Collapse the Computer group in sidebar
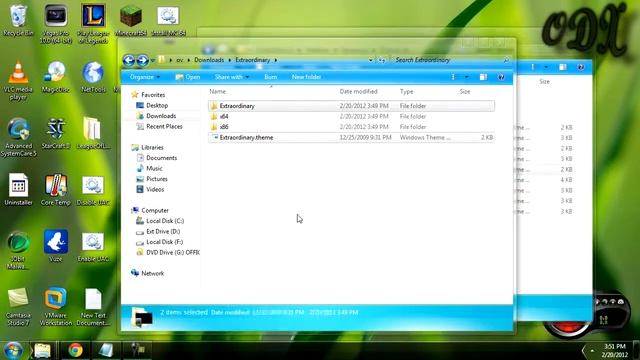Screen dimensions: 640x360 click(150, 210)
